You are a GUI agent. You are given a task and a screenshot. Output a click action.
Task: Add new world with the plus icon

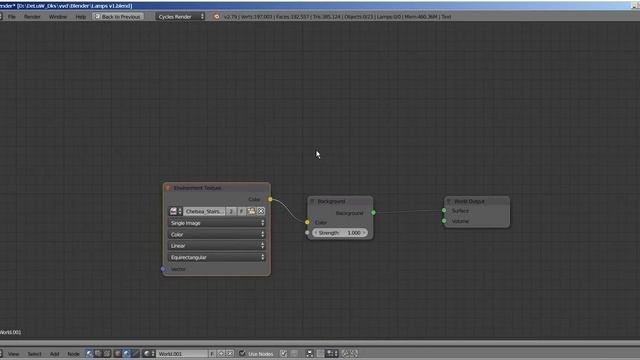pos(221,353)
